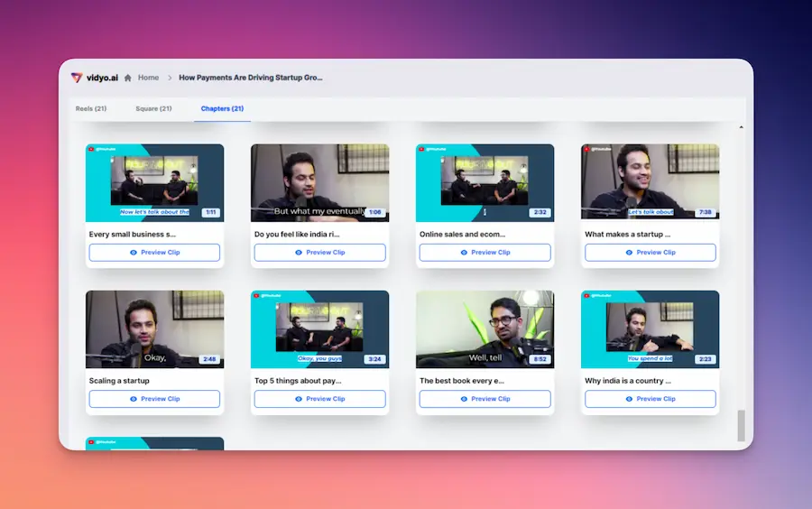
Task: Preview Clip for 'What makes a startup ...'
Action: [651, 252]
